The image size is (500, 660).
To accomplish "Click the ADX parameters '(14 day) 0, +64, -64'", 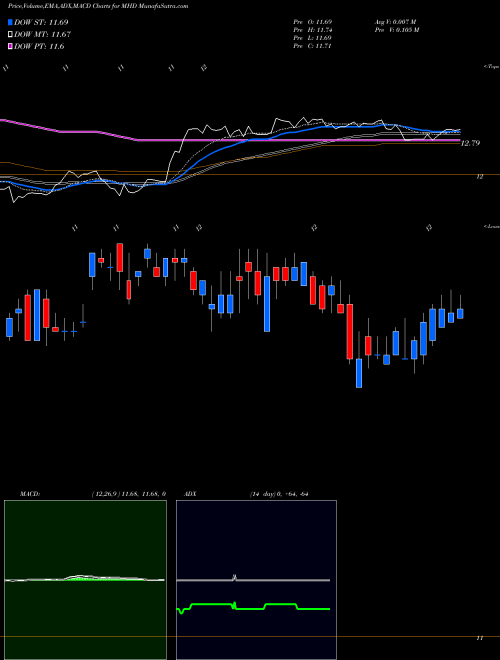I will tap(277, 494).
